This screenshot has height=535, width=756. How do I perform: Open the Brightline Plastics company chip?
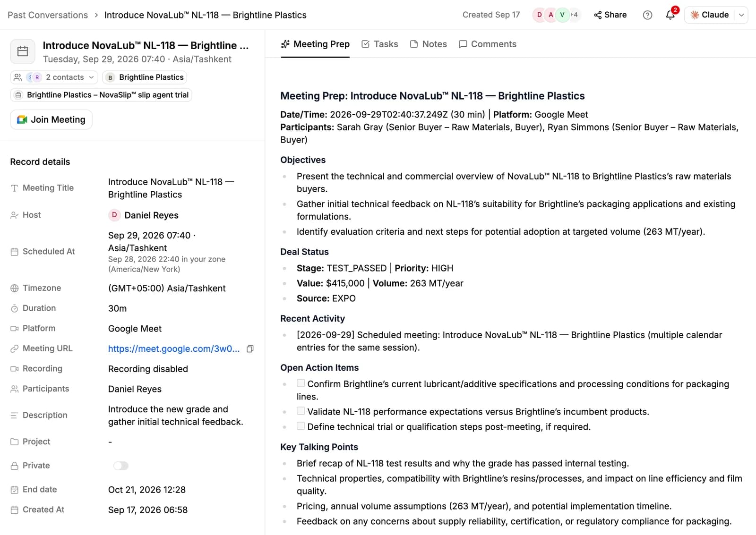145,77
